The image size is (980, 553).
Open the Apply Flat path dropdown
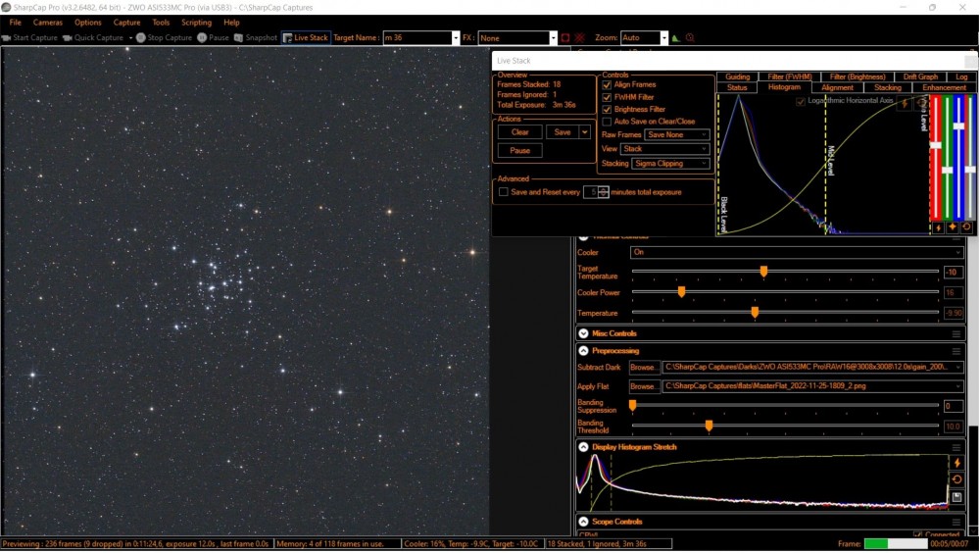coord(957,386)
